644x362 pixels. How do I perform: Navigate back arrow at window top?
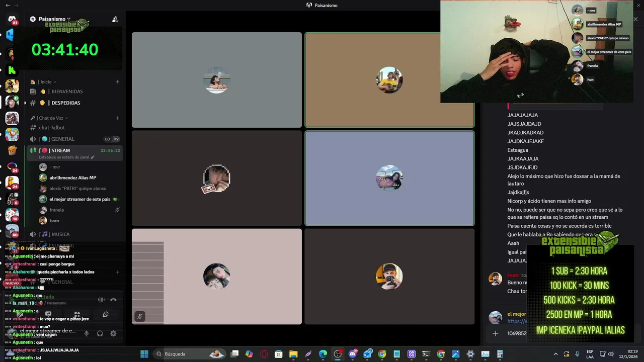tap(8, 5)
